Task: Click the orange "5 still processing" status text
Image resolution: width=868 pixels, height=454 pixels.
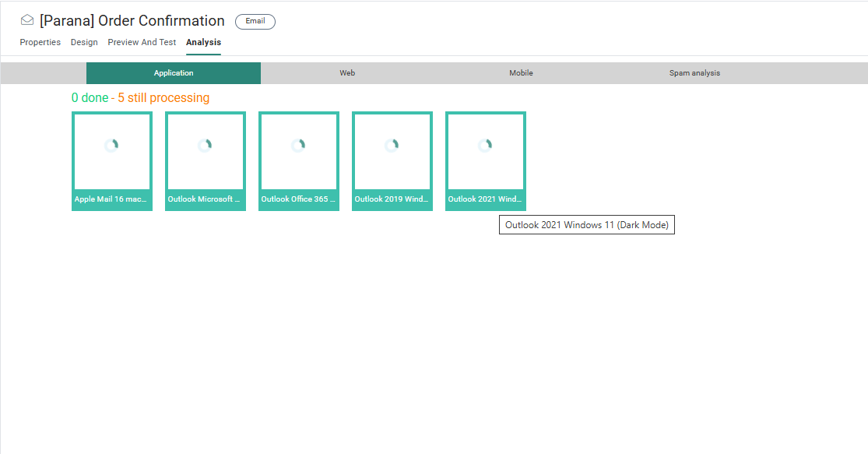Action: tap(163, 98)
